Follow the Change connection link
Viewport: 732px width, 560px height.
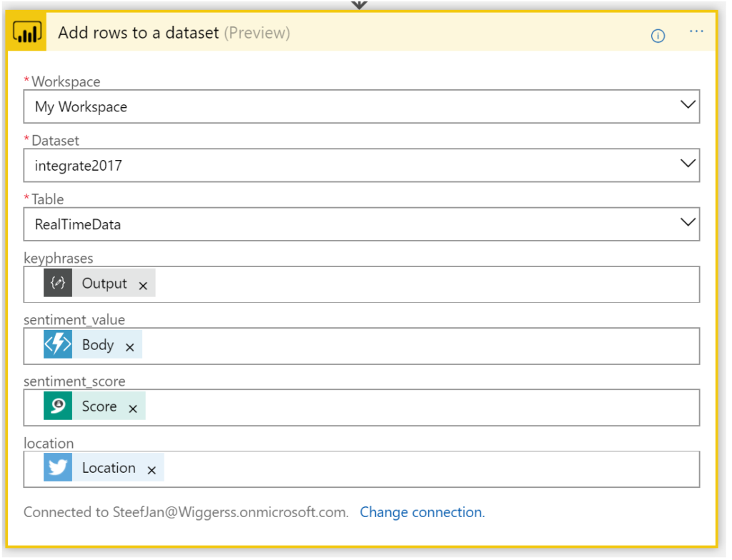coord(422,512)
